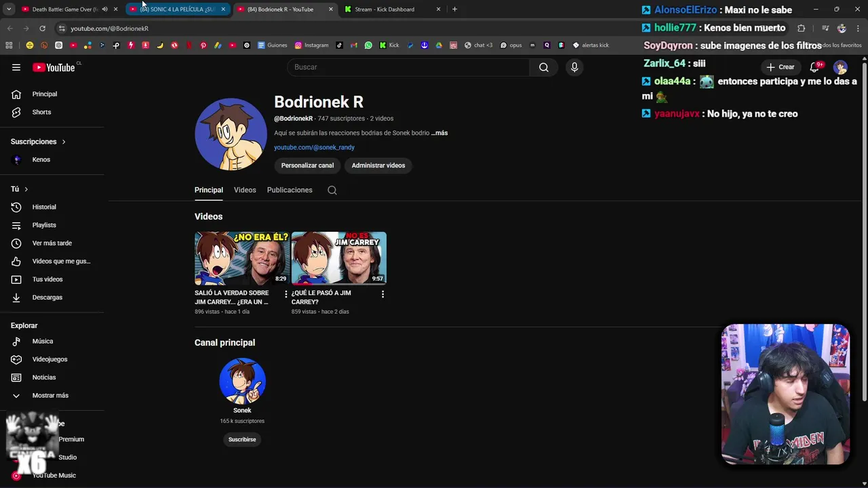Screen dimensions: 868x488
Task: Switch to Death Battle browser tab
Action: [x=65, y=9]
